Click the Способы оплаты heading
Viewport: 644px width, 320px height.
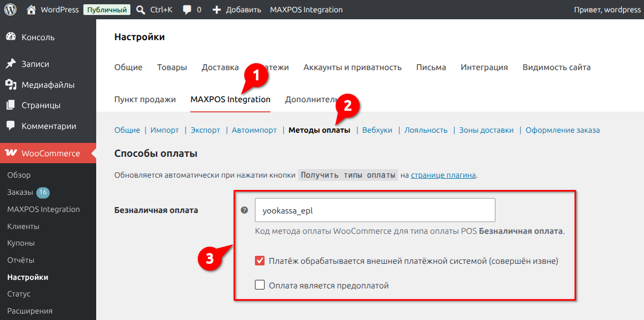click(x=156, y=154)
